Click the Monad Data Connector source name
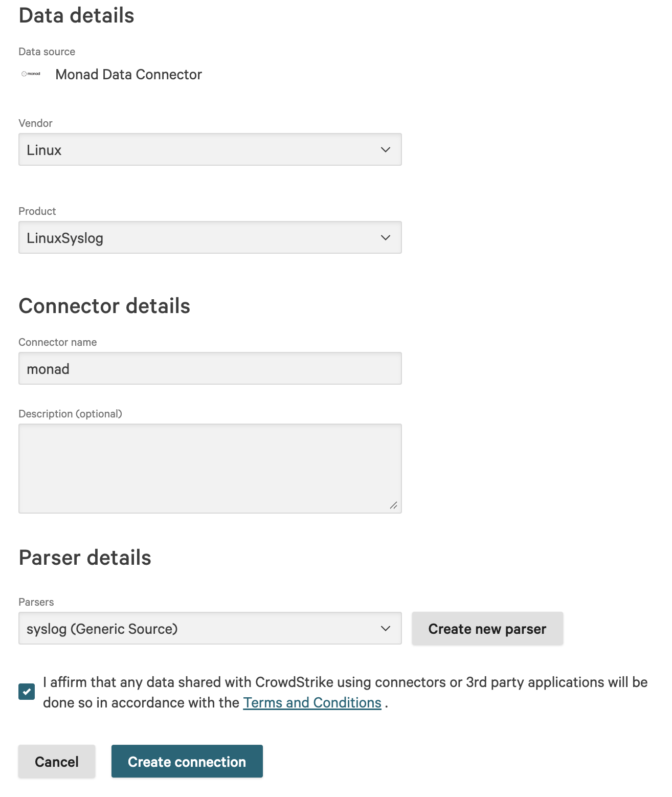Viewport: 672px width, 797px height. pos(128,75)
